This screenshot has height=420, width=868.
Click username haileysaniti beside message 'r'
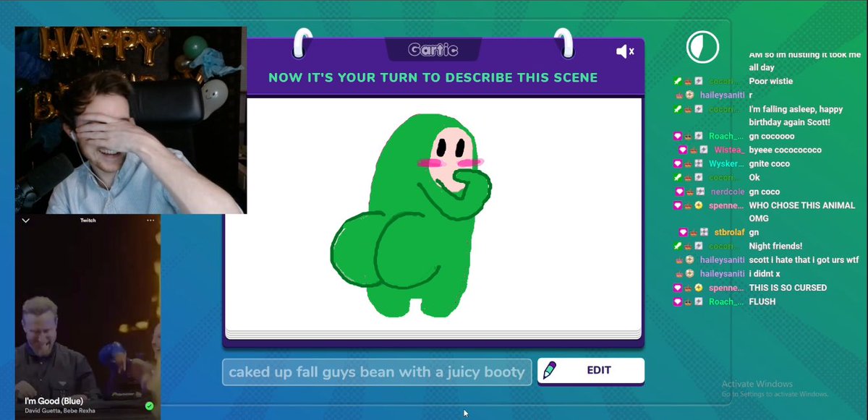(722, 95)
